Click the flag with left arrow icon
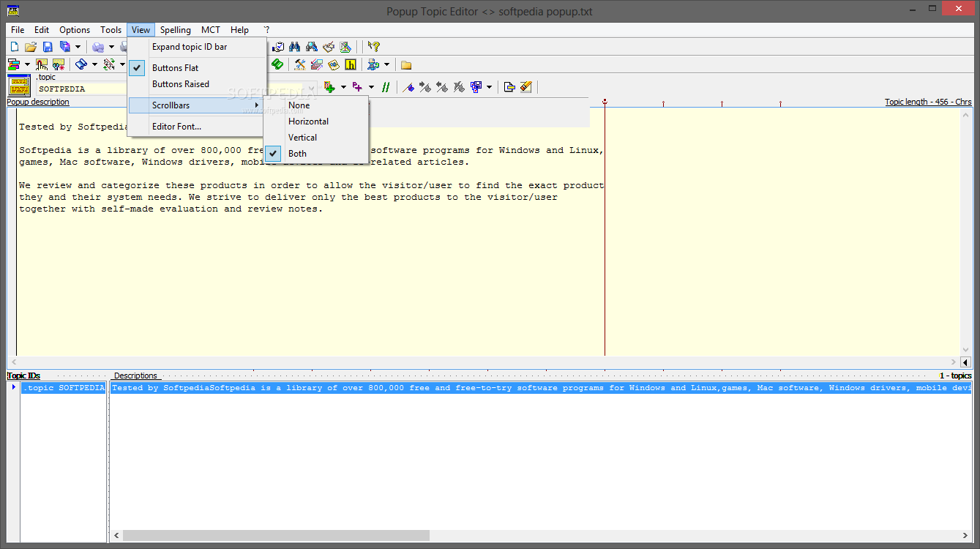Viewport: 980px width, 549px height. pyautogui.click(x=442, y=87)
